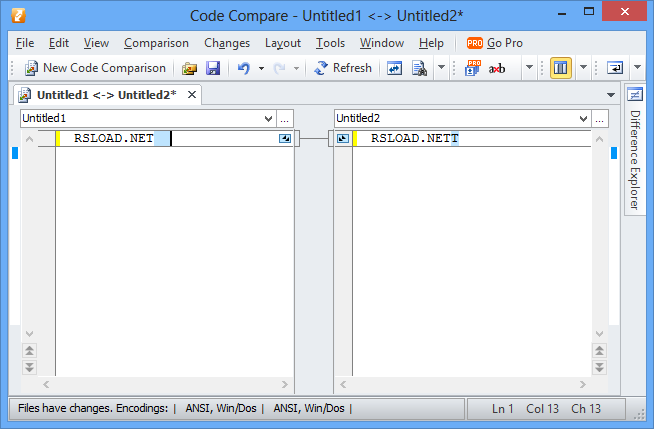Image resolution: width=654 pixels, height=429 pixels.
Task: Open the Layout menu
Action: [283, 43]
